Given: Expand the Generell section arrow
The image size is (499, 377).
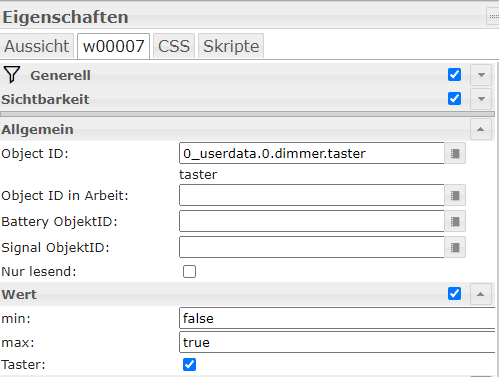Looking at the screenshot, I should pyautogui.click(x=481, y=75).
